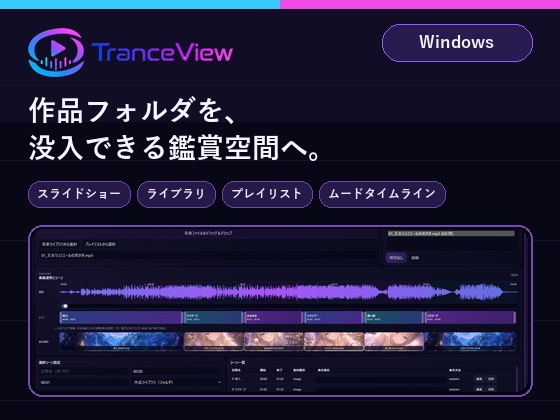Click the TranceView wordmark text
Screen dimensions: 560x420
click(x=162, y=52)
